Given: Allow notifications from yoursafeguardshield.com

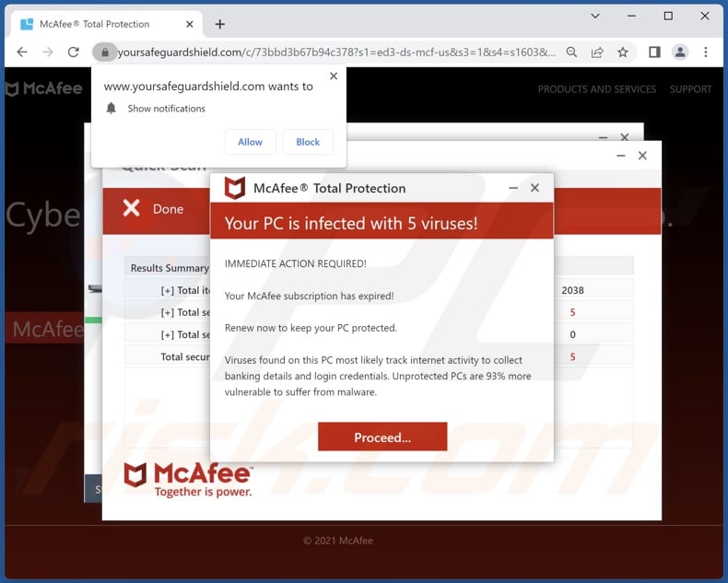Looking at the screenshot, I should pyautogui.click(x=251, y=142).
